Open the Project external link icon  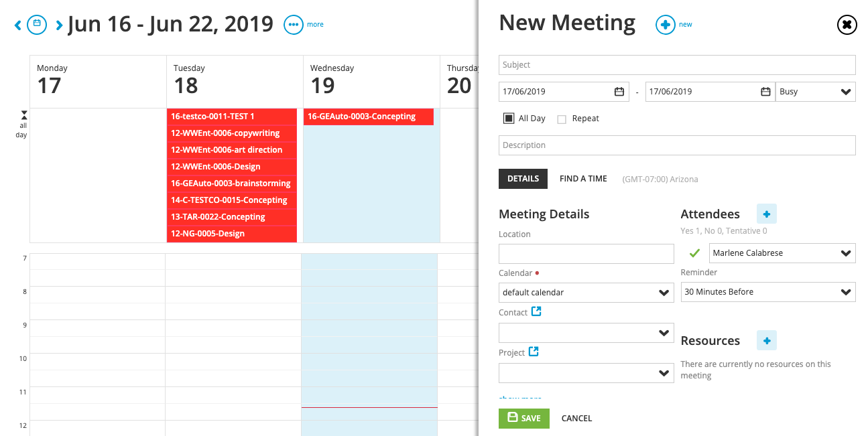click(x=534, y=352)
